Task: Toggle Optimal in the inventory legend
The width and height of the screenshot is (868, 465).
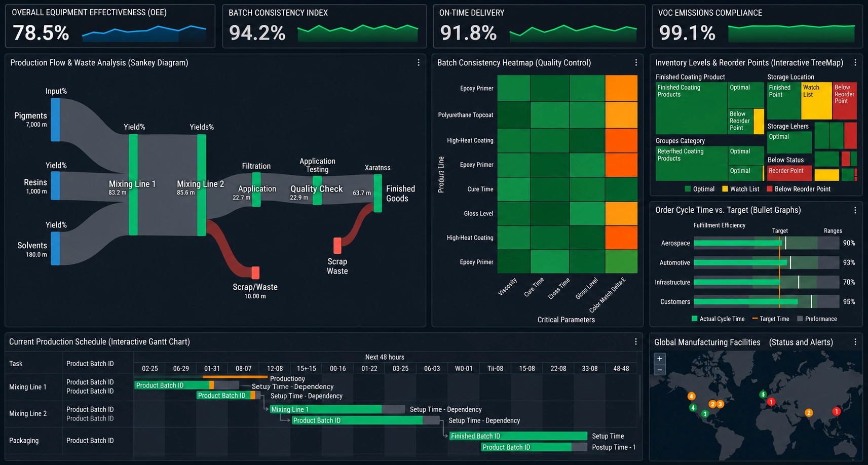Action: pyautogui.click(x=700, y=189)
